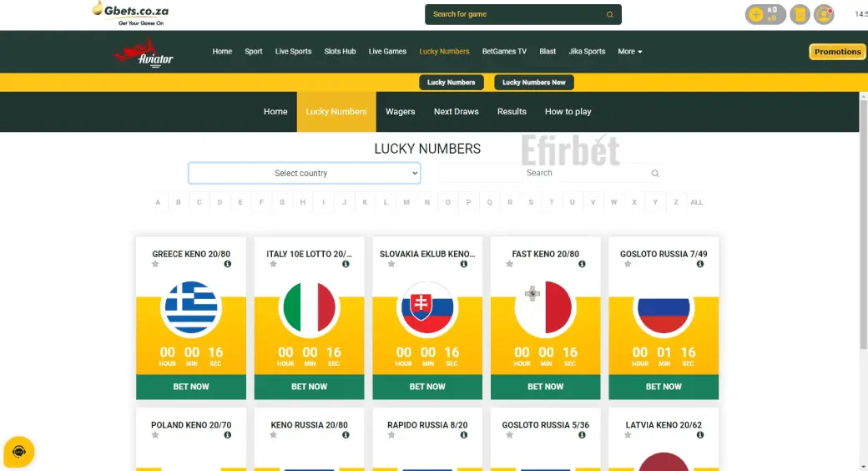Open BetGames TV section
The height and width of the screenshot is (471, 868).
[504, 52]
